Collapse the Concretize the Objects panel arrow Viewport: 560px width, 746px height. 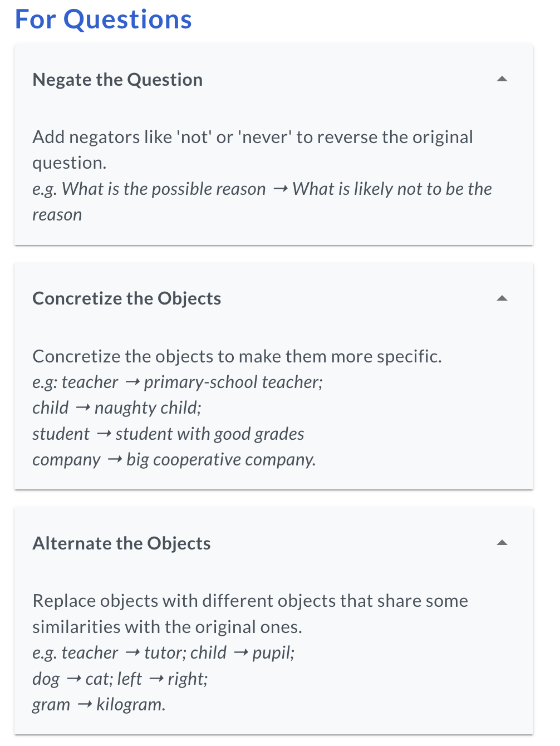[x=502, y=298]
